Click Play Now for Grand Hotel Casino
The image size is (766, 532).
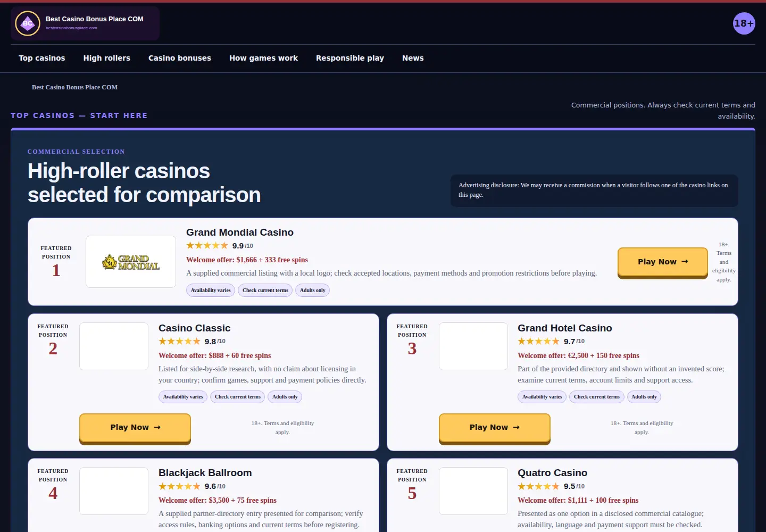pyautogui.click(x=495, y=427)
